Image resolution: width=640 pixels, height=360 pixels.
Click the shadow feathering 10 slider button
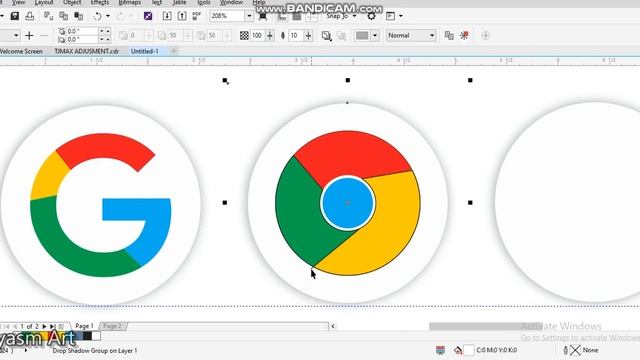click(308, 36)
